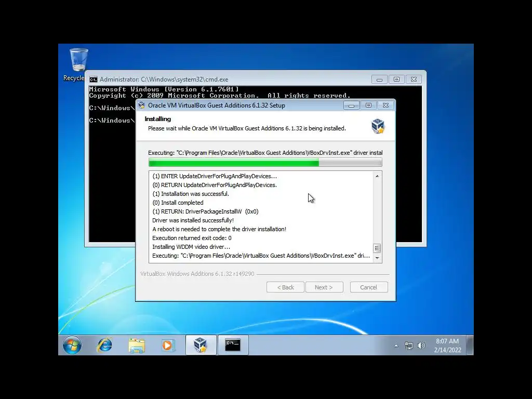
Task: Maximize the VirtualBox Guest Additions setup window
Action: tap(369, 105)
